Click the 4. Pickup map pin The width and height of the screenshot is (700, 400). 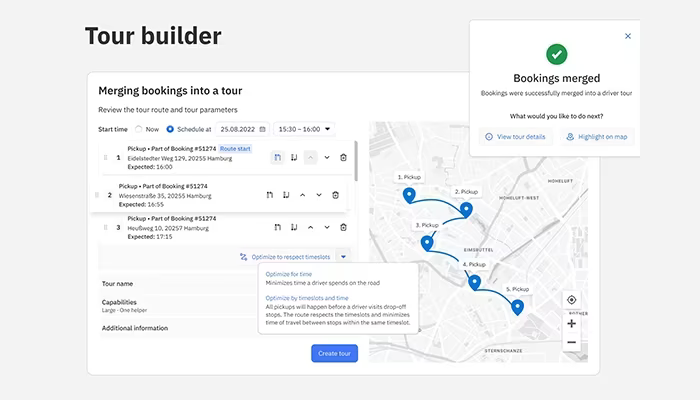tap(475, 282)
